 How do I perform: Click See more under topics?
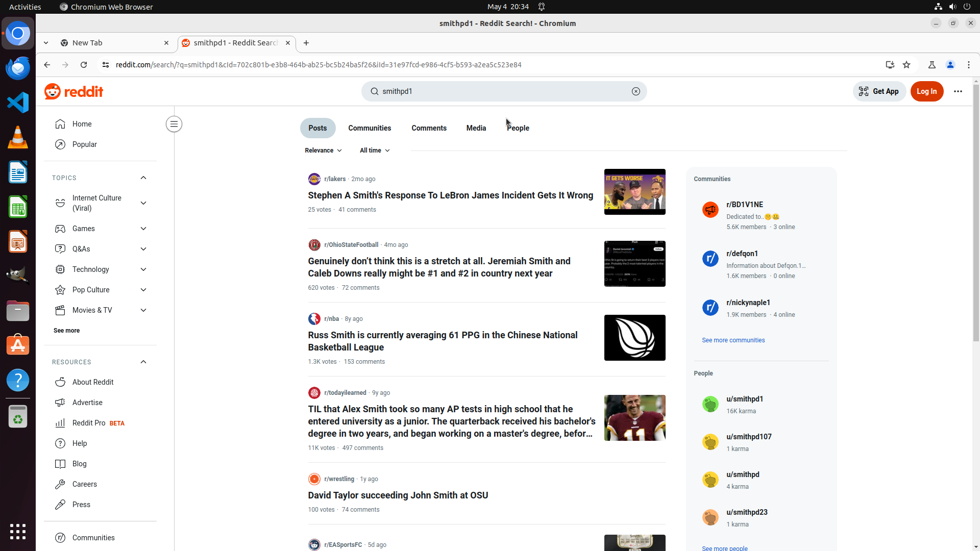coord(66,331)
